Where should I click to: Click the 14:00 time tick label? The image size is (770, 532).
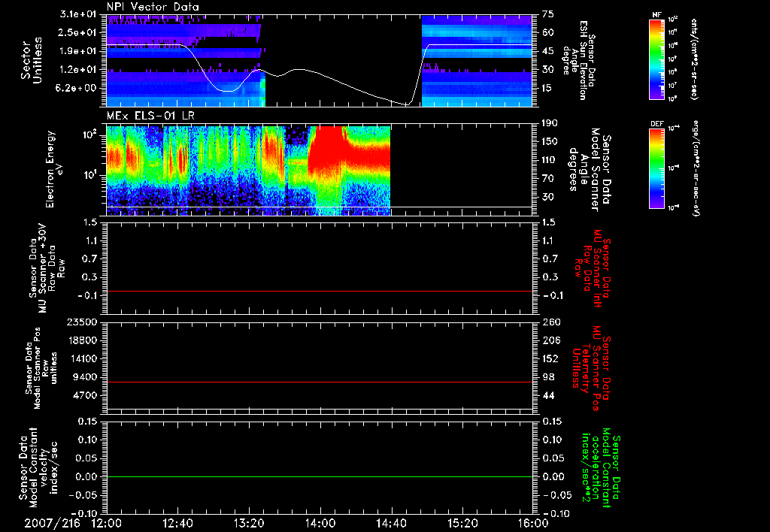320,524
